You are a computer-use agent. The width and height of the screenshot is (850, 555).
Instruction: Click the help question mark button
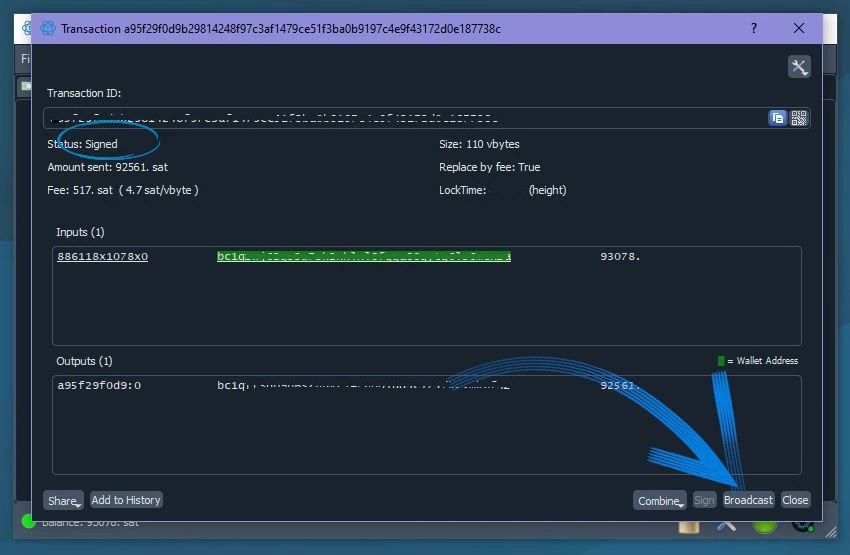pos(754,29)
